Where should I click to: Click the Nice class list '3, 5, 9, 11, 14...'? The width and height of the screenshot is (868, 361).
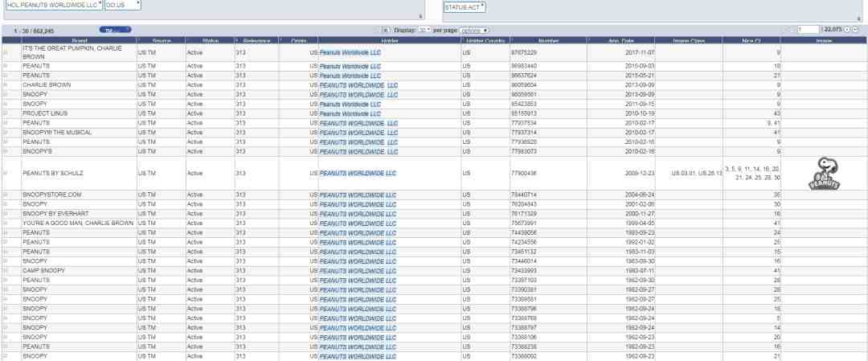point(752,174)
